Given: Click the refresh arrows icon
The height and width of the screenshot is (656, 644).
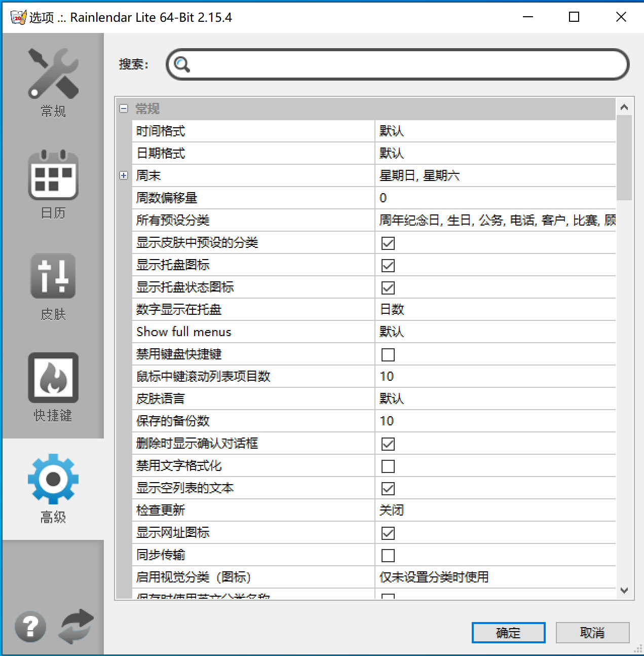Looking at the screenshot, I should click(77, 627).
